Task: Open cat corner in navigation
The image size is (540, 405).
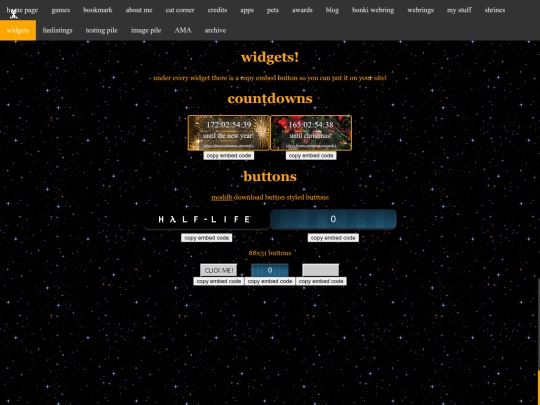Action: tap(180, 10)
